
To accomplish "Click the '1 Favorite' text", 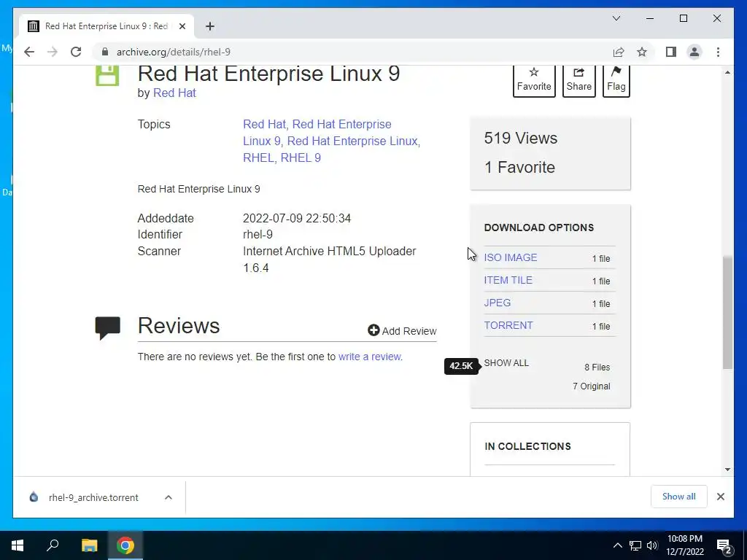I will (x=519, y=167).
